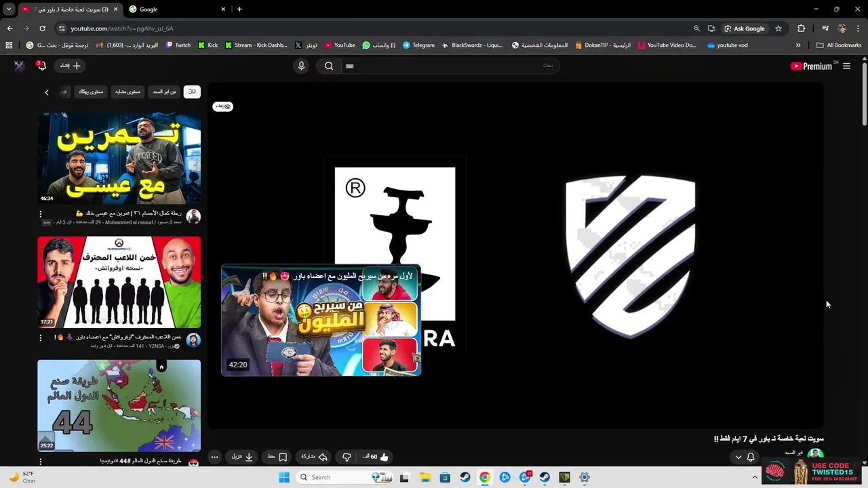
Task: Open the countries map '44' video thumbnail
Action: click(x=119, y=405)
